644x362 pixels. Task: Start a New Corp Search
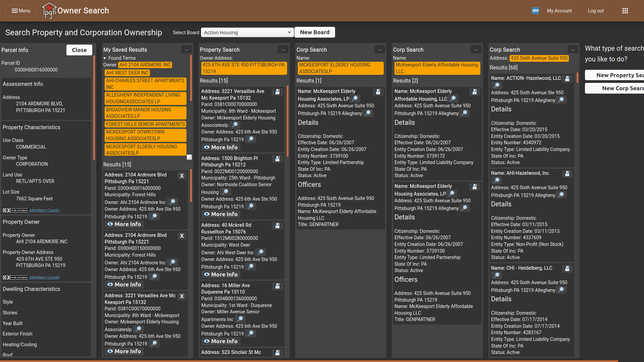(614, 88)
